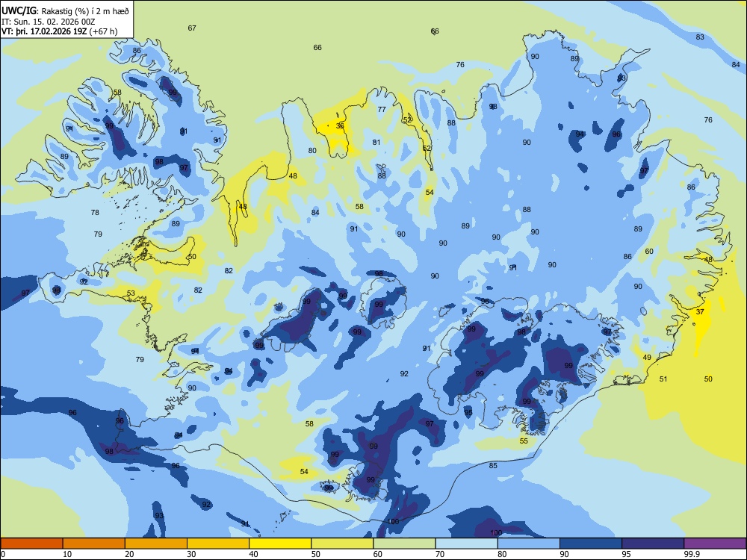Viewport: 747px width, 560px height.
Task: Click the legend label "20"
Action: (129, 554)
